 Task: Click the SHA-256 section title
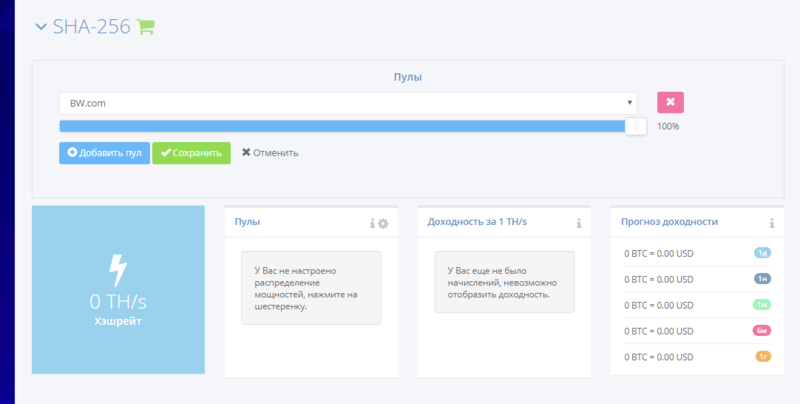(x=91, y=27)
